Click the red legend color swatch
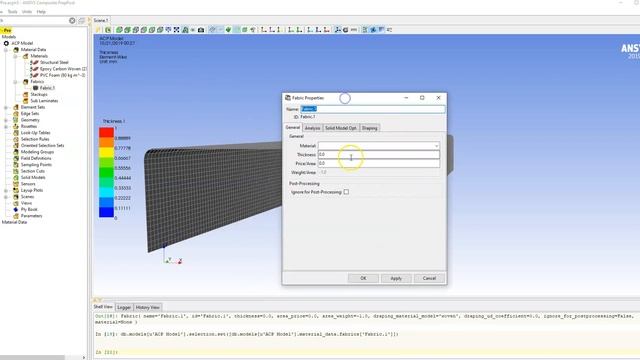Screen dimensions: 640x360 106,132
